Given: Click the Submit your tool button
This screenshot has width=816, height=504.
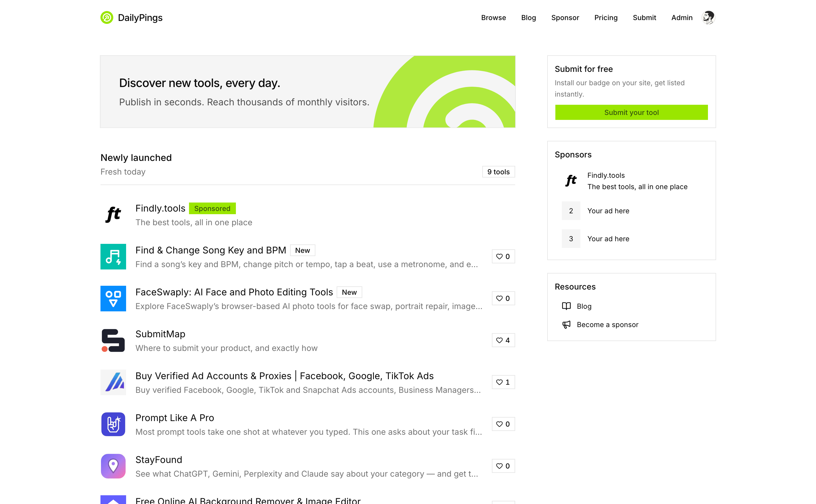Looking at the screenshot, I should 631,112.
